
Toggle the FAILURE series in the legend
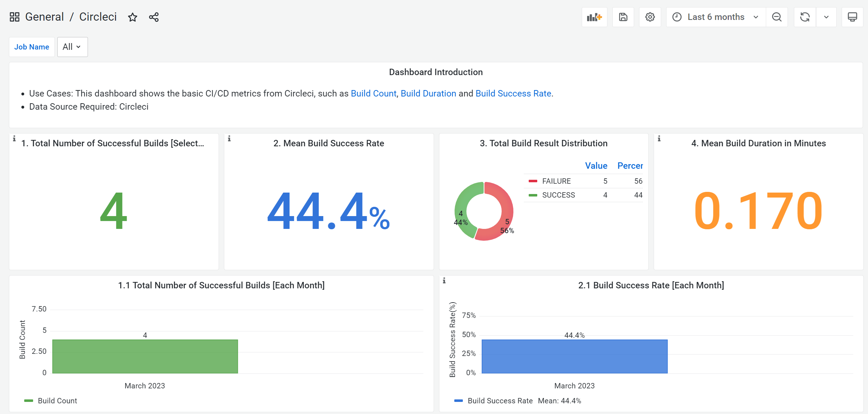tap(556, 181)
